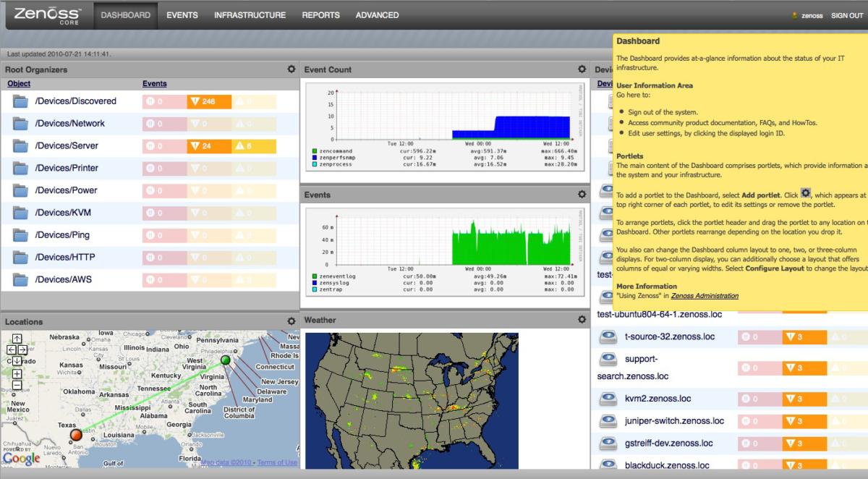The width and height of the screenshot is (868, 479).
Task: Click the 24 error events badge for Server
Action: 209,146
